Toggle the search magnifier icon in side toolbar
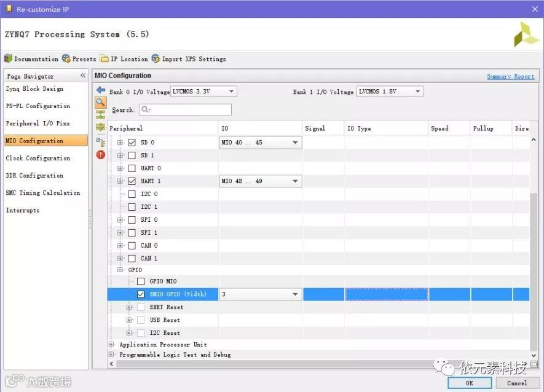Image resolution: width=544 pixels, height=392 pixels. tap(101, 103)
